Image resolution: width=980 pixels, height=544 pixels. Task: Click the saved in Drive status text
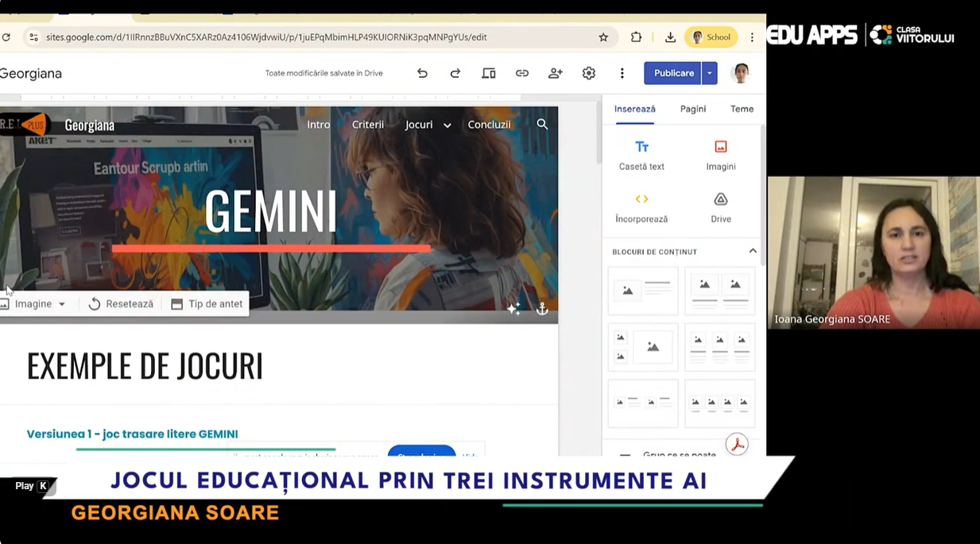pos(324,73)
